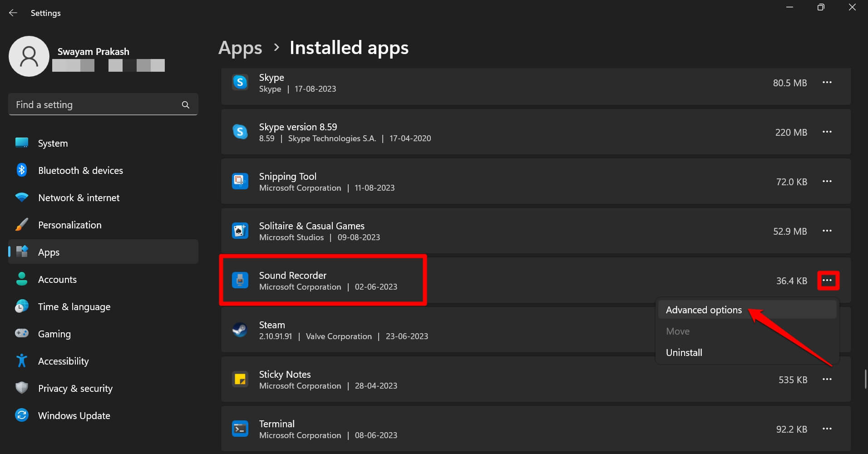Click the Steam app icon
The height and width of the screenshot is (454, 868).
point(240,330)
